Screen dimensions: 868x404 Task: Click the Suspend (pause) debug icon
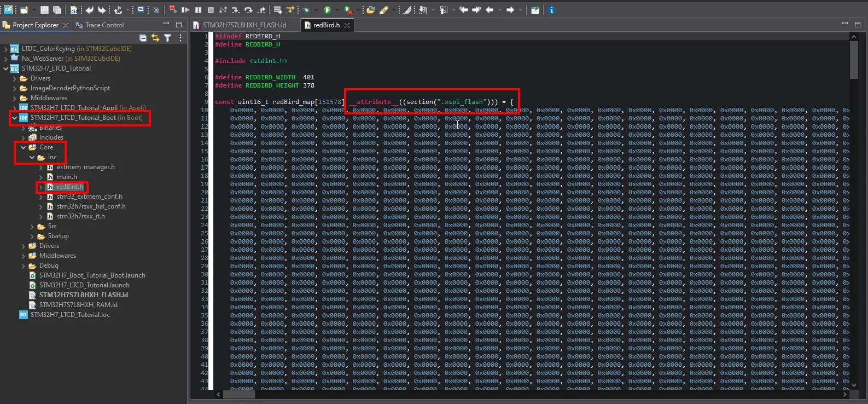coord(198,10)
